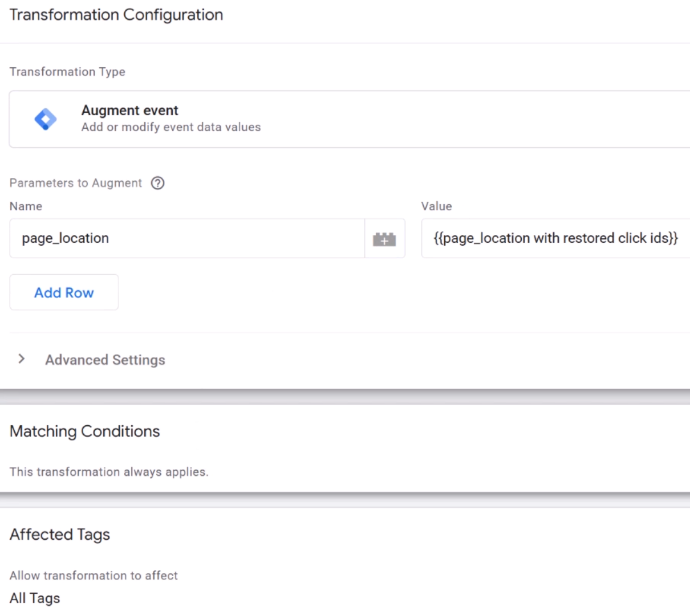The height and width of the screenshot is (611, 690).
Task: Open help for Parameters to Augment
Action: coord(158,183)
